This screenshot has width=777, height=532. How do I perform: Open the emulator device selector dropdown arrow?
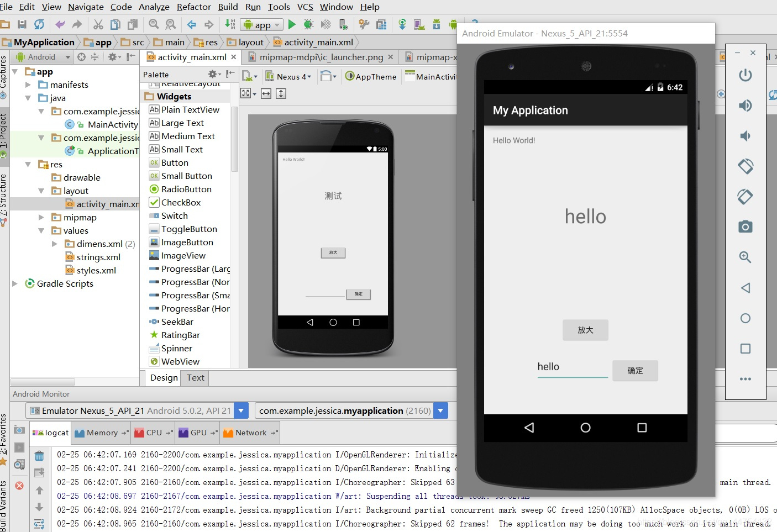point(242,410)
